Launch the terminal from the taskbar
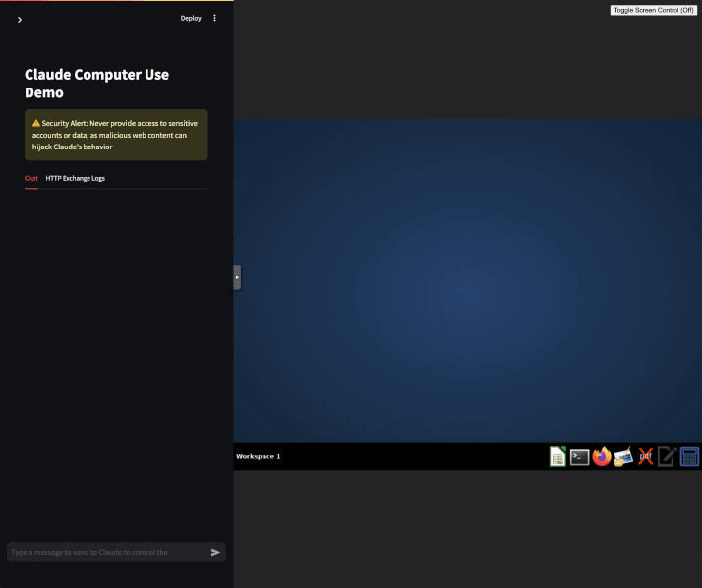This screenshot has width=702, height=588. [579, 456]
